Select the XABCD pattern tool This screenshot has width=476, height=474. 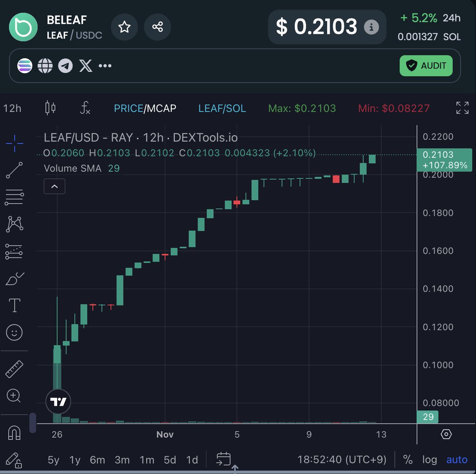(14, 224)
